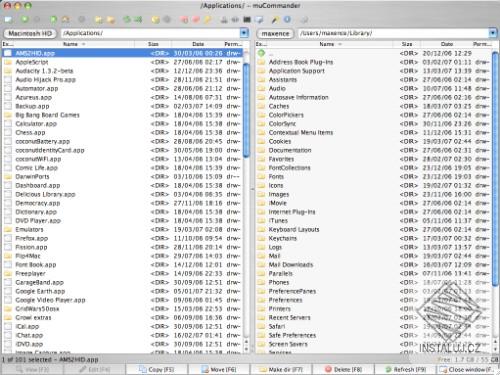Open Preferences with the last toolbar icon
This screenshot has width=500, height=375.
pyautogui.click(x=304, y=20)
